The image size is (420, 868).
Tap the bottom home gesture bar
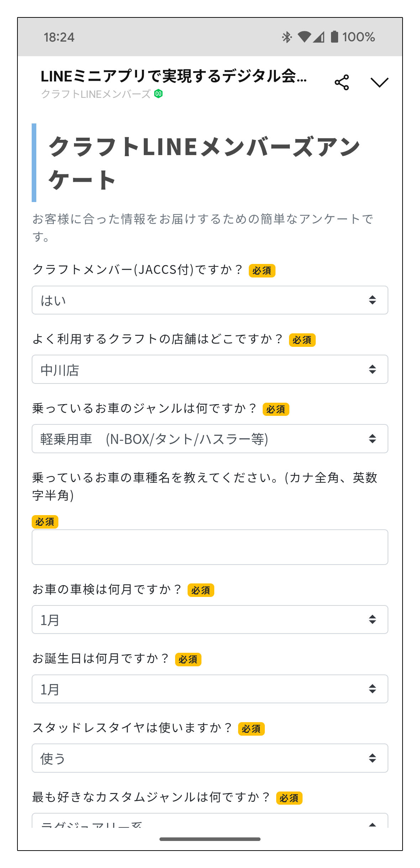tap(210, 839)
